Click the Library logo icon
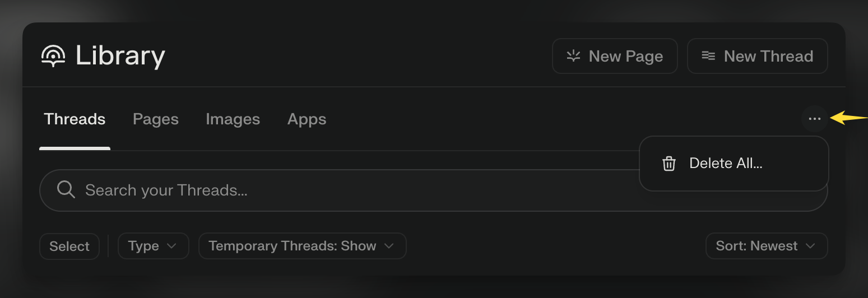 coord(53,56)
